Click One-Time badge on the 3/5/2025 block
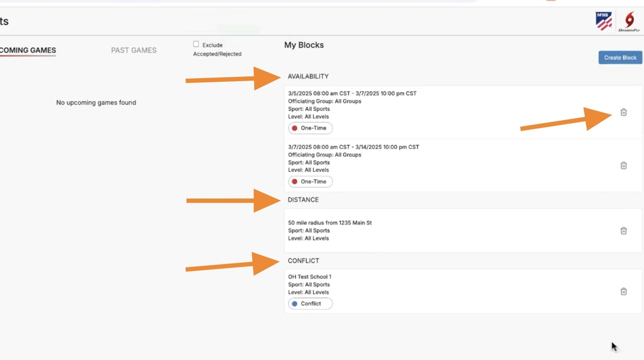This screenshot has width=644, height=360. (x=310, y=128)
